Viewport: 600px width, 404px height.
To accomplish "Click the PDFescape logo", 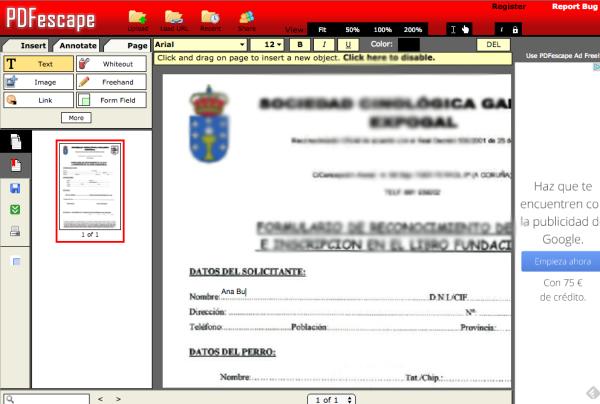I will (x=51, y=19).
